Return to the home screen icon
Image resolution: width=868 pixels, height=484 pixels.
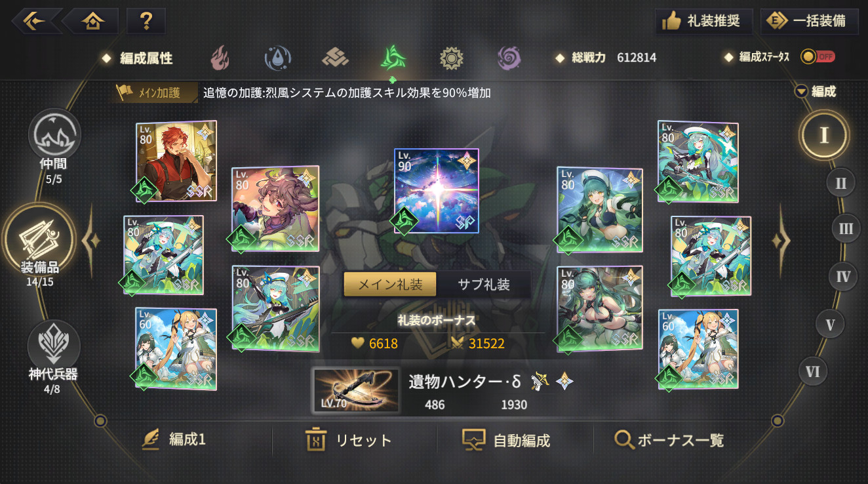92,21
